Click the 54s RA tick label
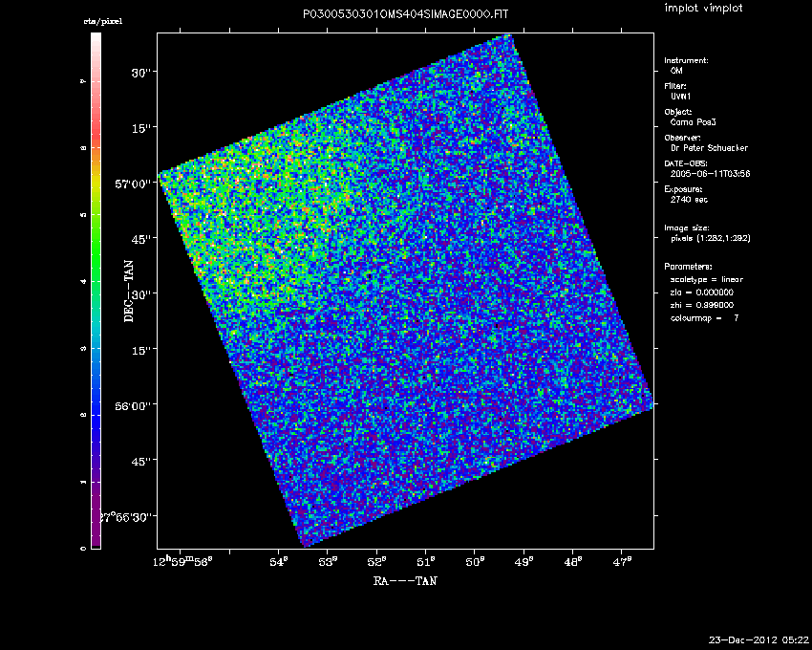812x650 pixels. tap(279, 562)
